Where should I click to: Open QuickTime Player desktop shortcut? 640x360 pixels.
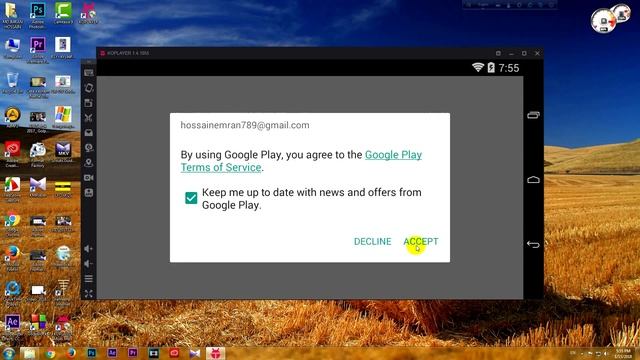click(12, 292)
